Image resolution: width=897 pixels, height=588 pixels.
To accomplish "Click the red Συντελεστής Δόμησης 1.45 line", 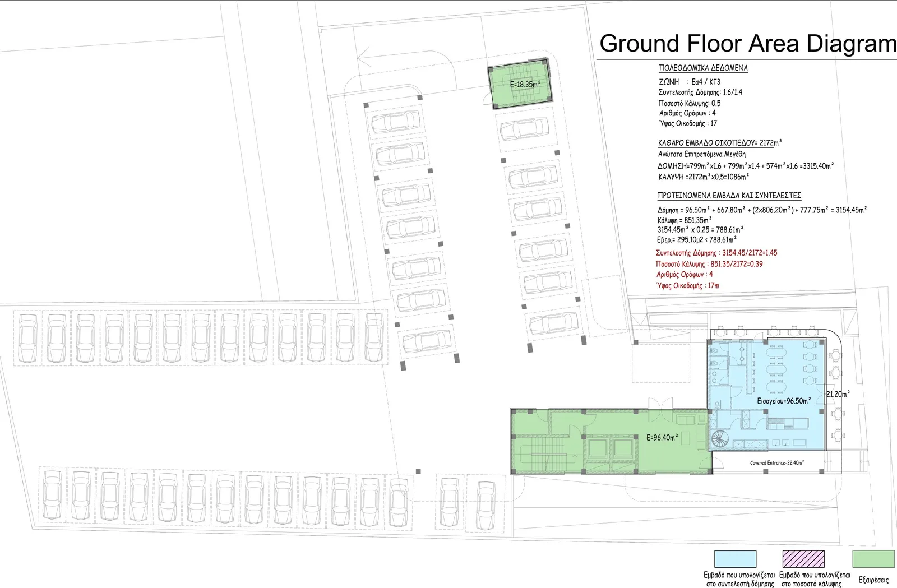I will [716, 253].
